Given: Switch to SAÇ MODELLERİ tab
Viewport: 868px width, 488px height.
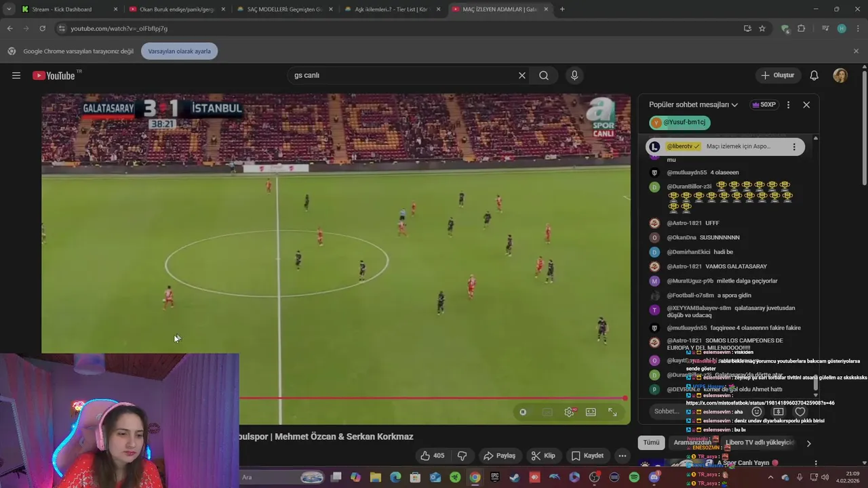Looking at the screenshot, I should [x=284, y=9].
